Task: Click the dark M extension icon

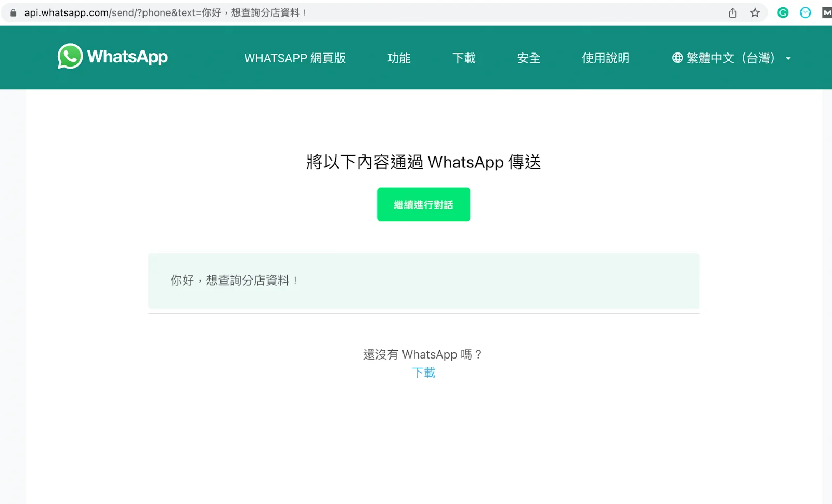Action: [x=826, y=12]
